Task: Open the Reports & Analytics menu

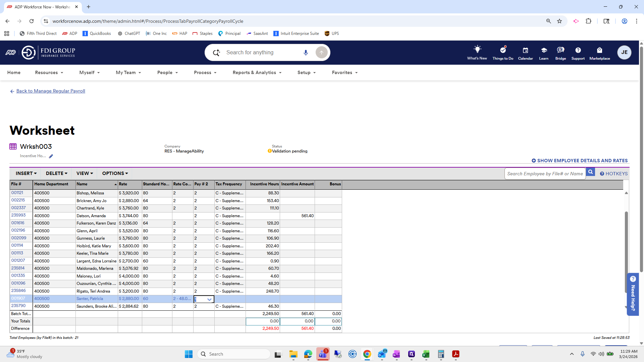Action: click(257, 72)
